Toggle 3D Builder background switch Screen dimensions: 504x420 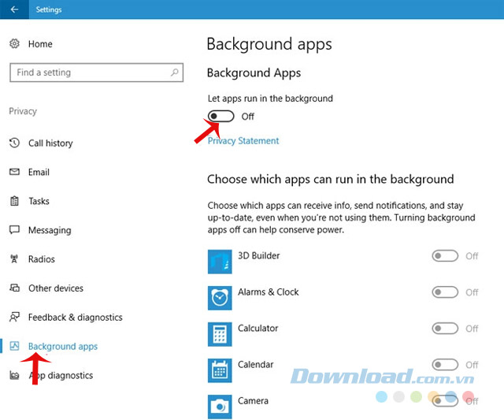(445, 256)
